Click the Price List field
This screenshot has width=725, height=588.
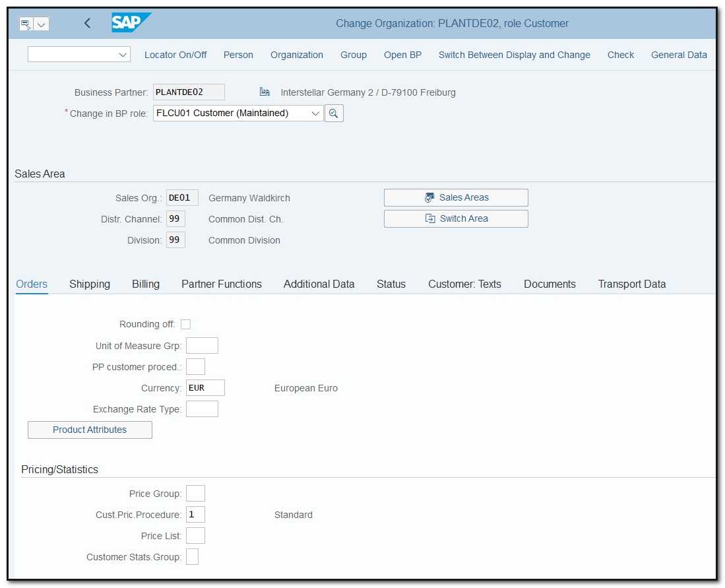coord(195,536)
